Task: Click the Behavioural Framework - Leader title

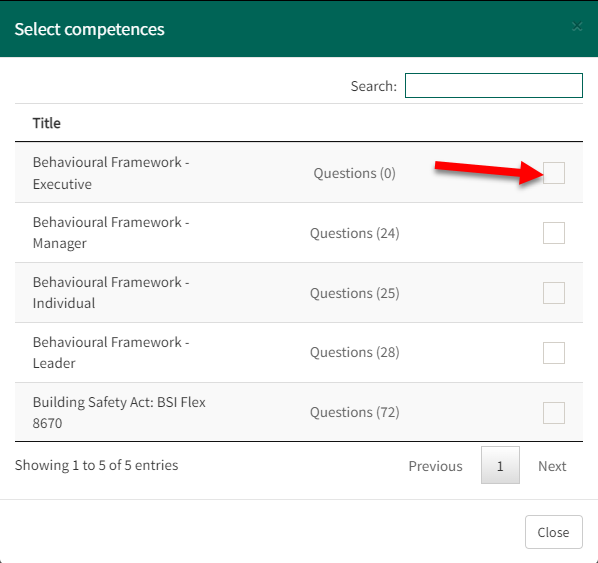Action: point(111,352)
